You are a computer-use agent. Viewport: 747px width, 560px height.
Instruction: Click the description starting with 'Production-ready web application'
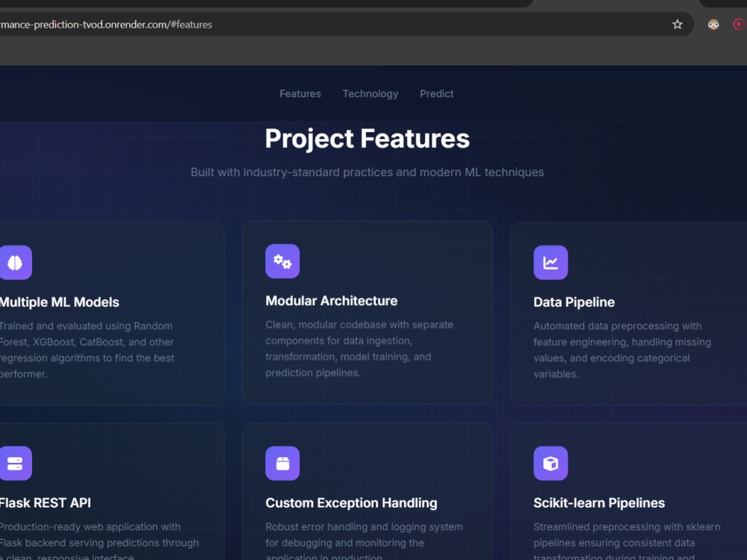coord(99,541)
